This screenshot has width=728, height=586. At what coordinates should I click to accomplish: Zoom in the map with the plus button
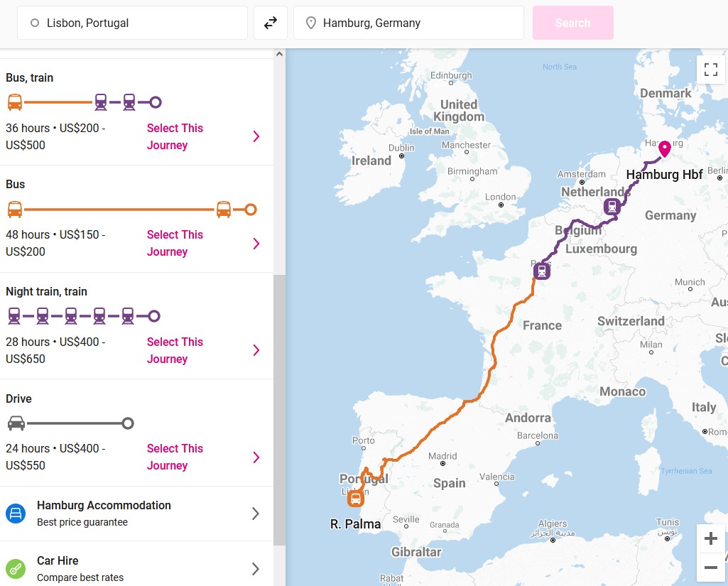[710, 538]
